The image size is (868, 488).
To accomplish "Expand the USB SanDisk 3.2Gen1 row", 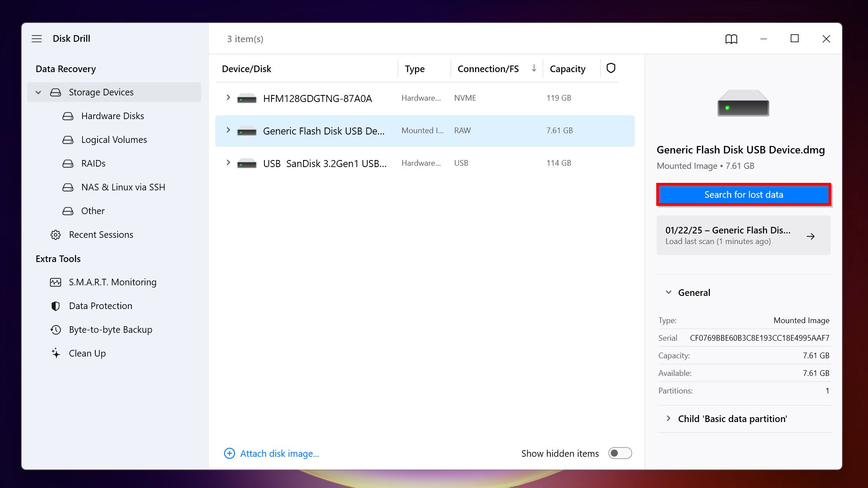I will (x=228, y=163).
